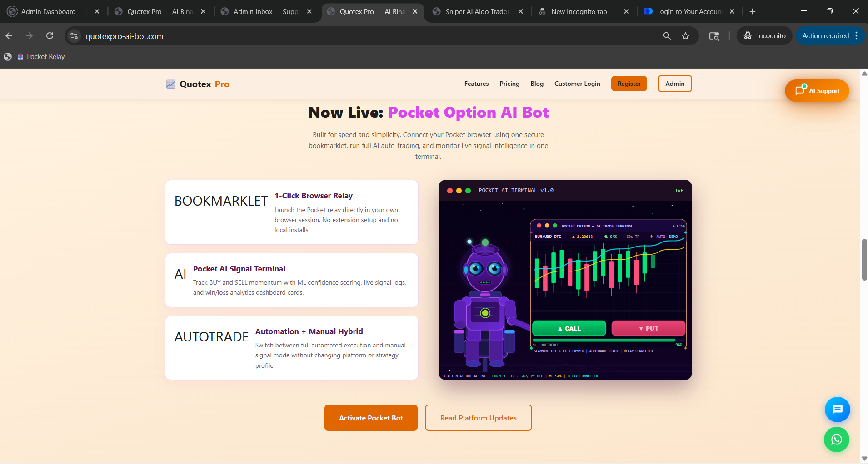Open the Pocket Relay bookmark

(41, 57)
